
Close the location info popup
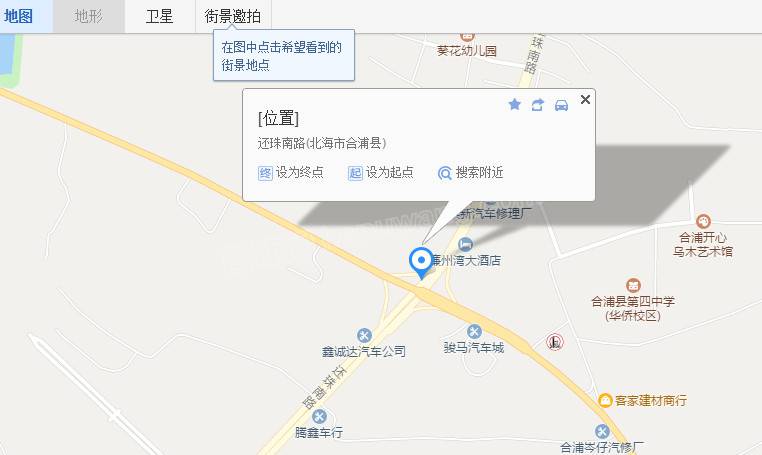pyautogui.click(x=585, y=100)
